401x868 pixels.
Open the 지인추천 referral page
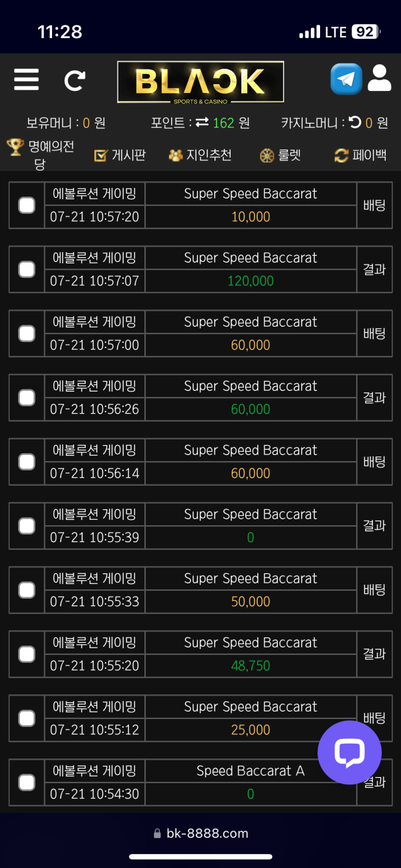pyautogui.click(x=200, y=155)
